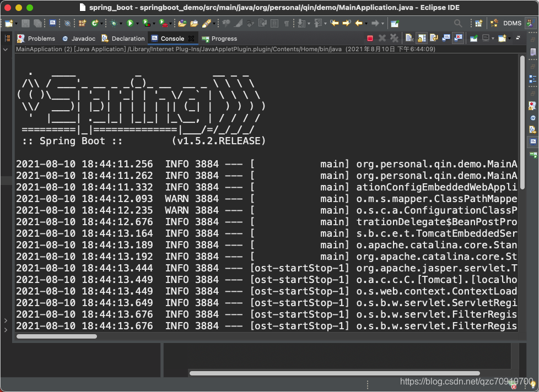Viewport: 539px width, 392px height.
Task: Click the Open Task folder icon
Action: (194, 23)
